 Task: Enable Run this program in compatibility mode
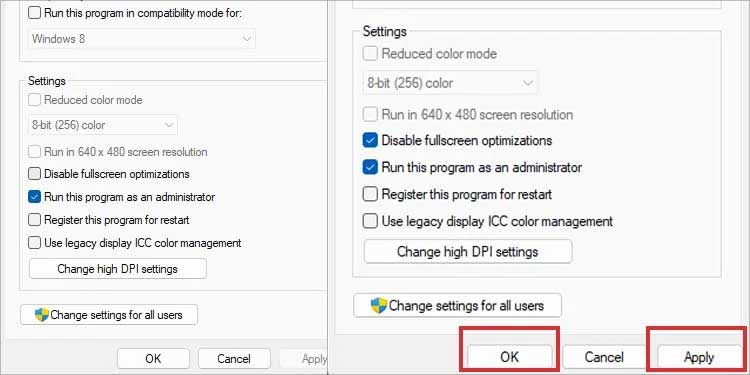(34, 13)
